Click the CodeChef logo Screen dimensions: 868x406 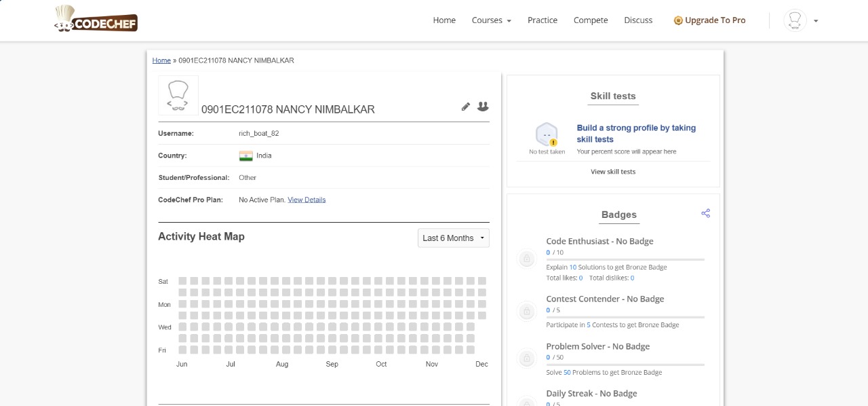click(x=96, y=20)
